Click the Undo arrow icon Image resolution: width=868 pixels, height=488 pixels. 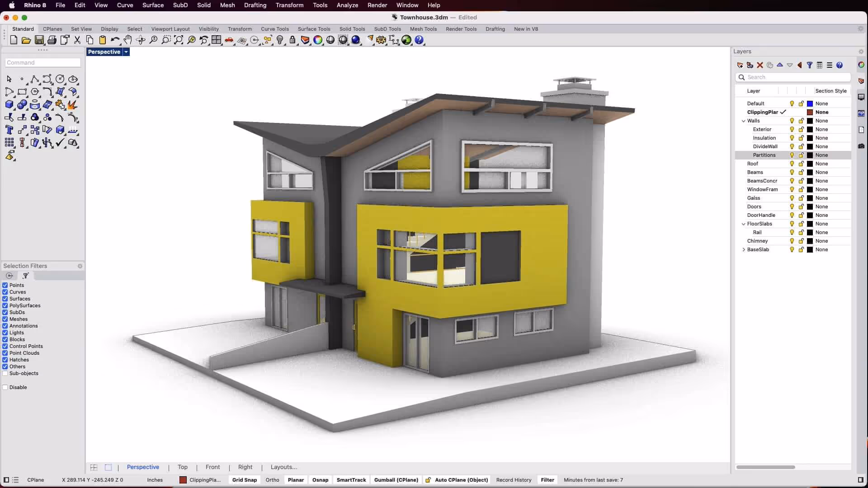(115, 40)
